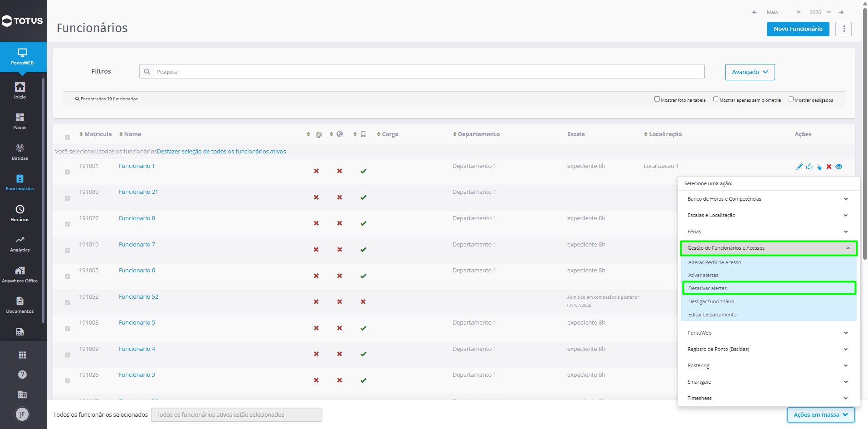Expand the Rostering action group
The image size is (868, 429).
pos(768,365)
